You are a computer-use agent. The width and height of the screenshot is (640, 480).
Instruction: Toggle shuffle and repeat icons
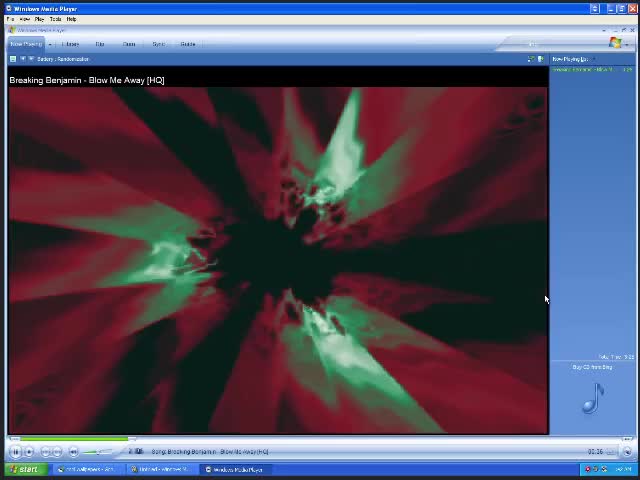pyautogui.click(x=136, y=451)
